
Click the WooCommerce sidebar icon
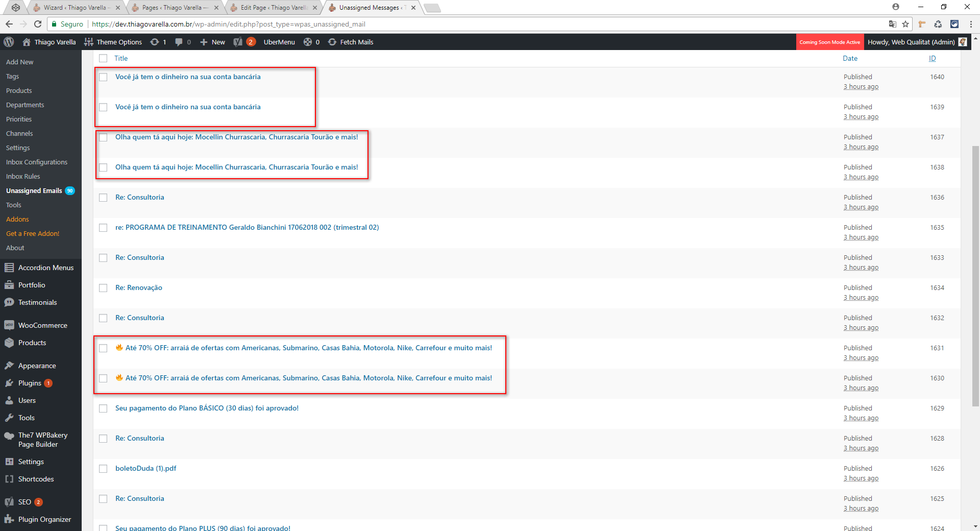pos(9,325)
